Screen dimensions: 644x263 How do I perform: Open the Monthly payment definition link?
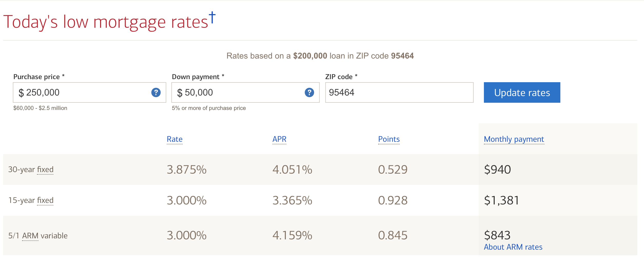pos(514,139)
